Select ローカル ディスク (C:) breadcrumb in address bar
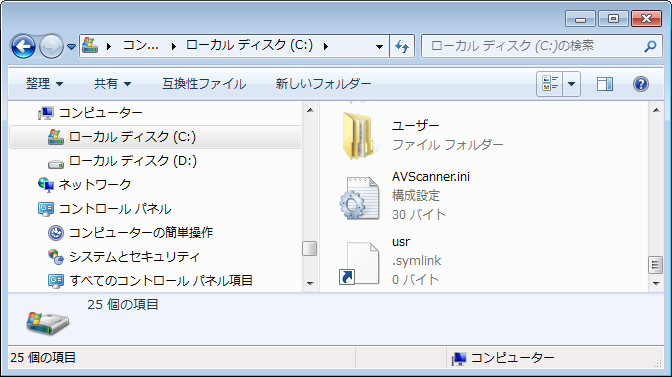The height and width of the screenshot is (377, 672). tap(249, 45)
